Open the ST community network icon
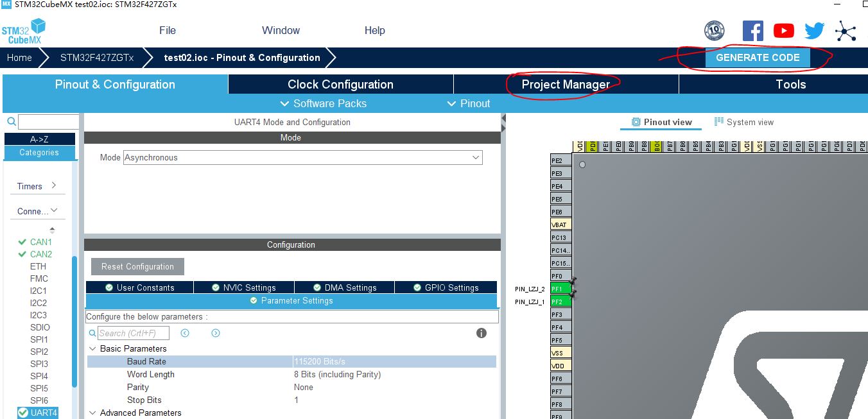This screenshot has height=419, width=868. [846, 31]
